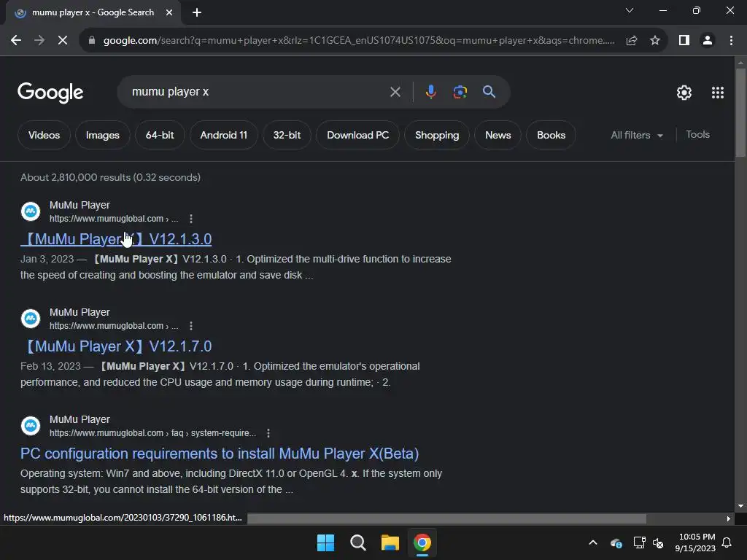
Task: Search by image with Google Lens
Action: pos(460,92)
